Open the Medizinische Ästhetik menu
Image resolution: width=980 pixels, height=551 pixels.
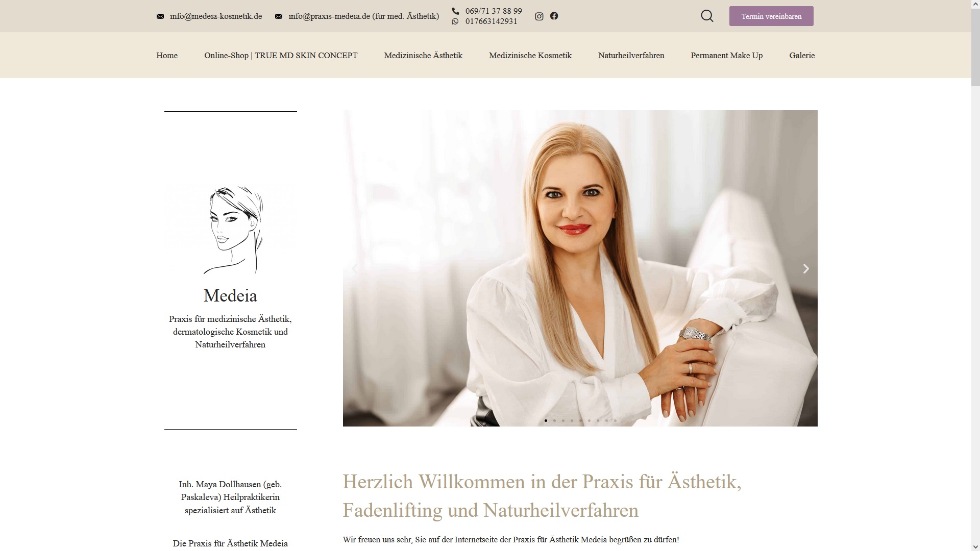[x=423, y=55]
